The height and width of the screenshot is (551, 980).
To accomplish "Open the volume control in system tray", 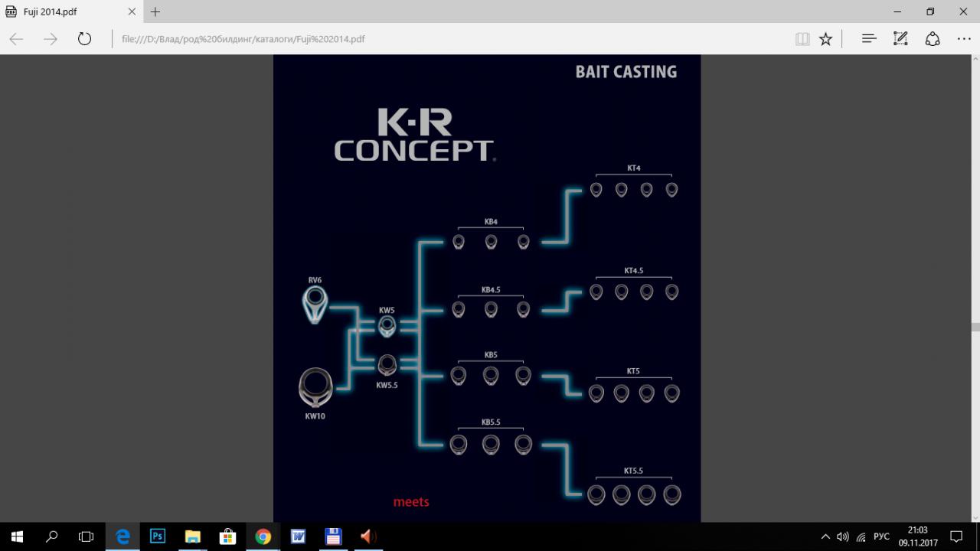I will click(x=843, y=536).
